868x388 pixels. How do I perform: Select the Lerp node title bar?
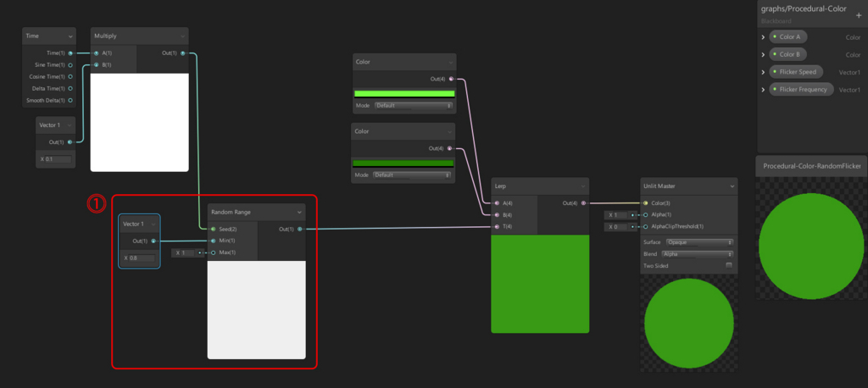(x=540, y=186)
